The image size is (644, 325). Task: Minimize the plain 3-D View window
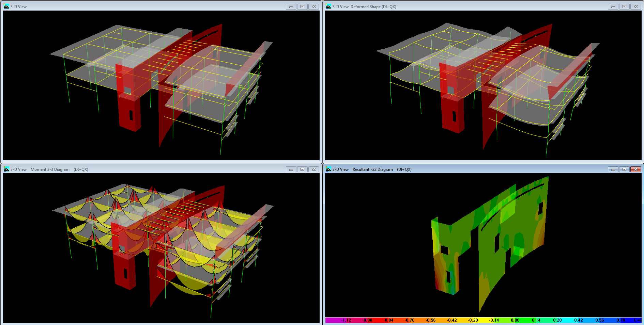coord(291,6)
